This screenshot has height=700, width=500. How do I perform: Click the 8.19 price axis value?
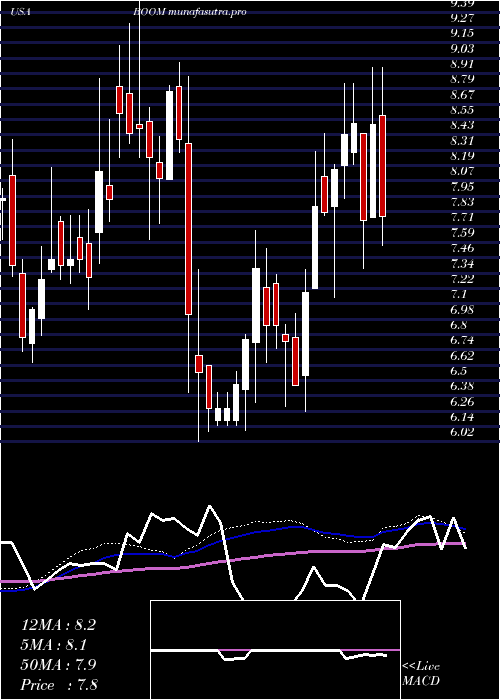462,156
